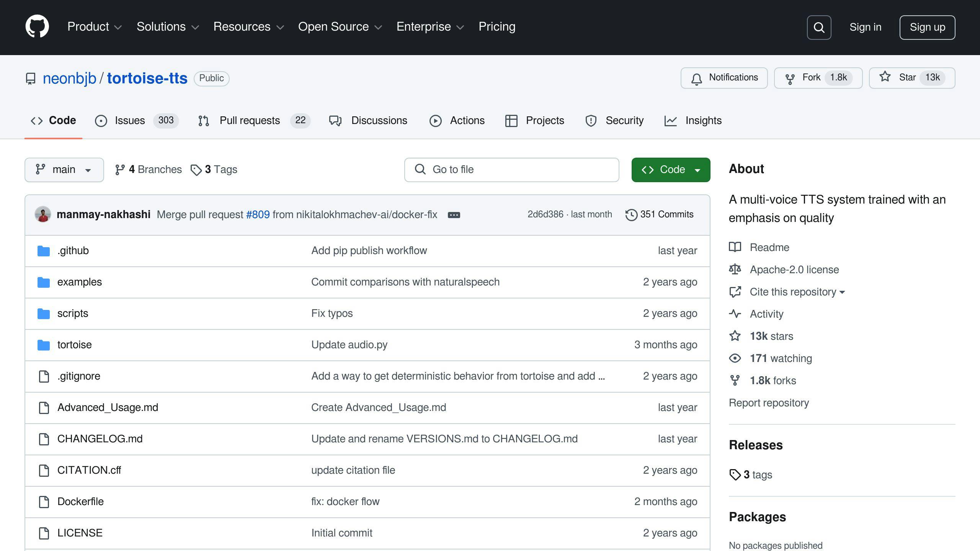The image size is (980, 551).
Task: Click Sign in
Action: (x=865, y=27)
